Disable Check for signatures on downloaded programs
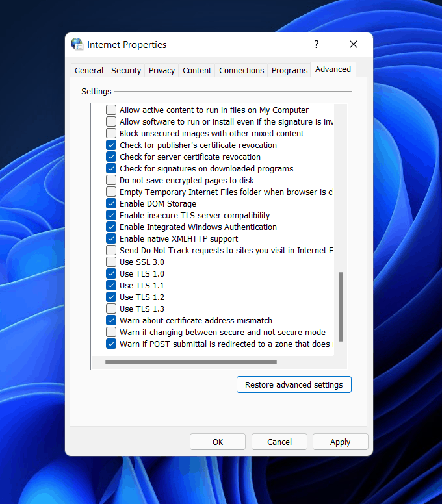The image size is (442, 504). tap(111, 168)
